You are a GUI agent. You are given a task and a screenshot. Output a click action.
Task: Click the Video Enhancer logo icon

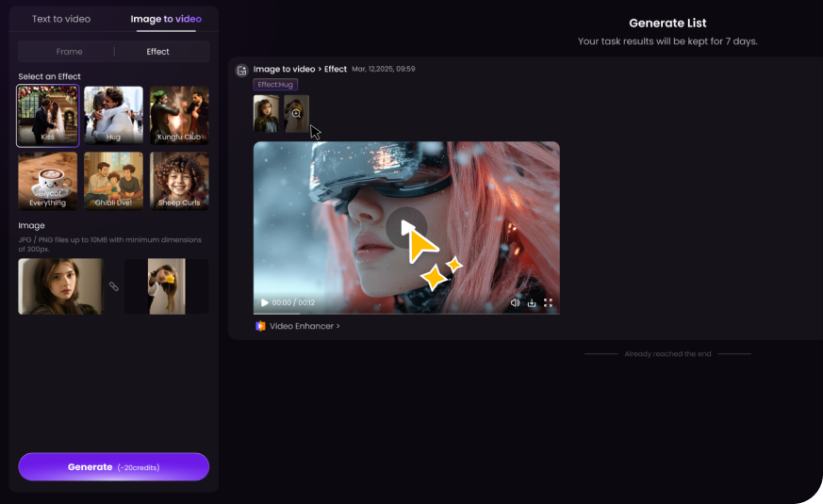pos(260,326)
